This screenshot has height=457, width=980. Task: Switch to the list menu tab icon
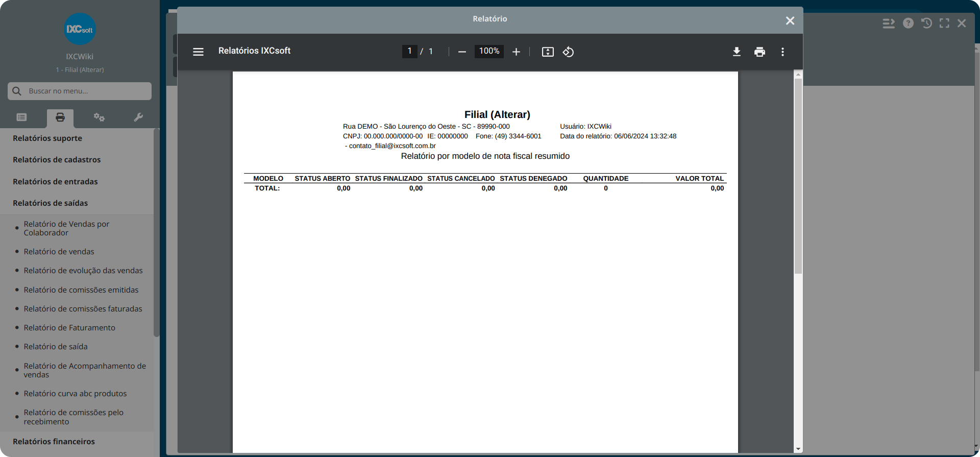point(21,117)
